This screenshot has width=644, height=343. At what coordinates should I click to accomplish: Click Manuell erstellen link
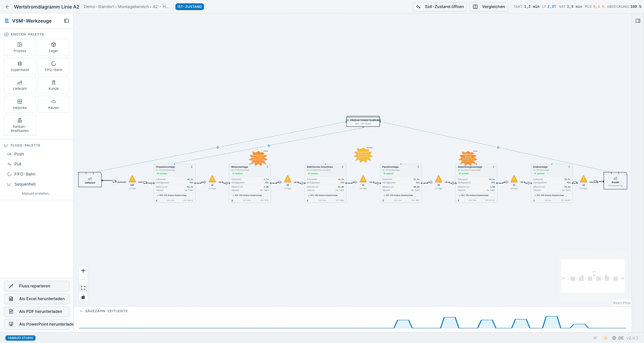[37, 194]
